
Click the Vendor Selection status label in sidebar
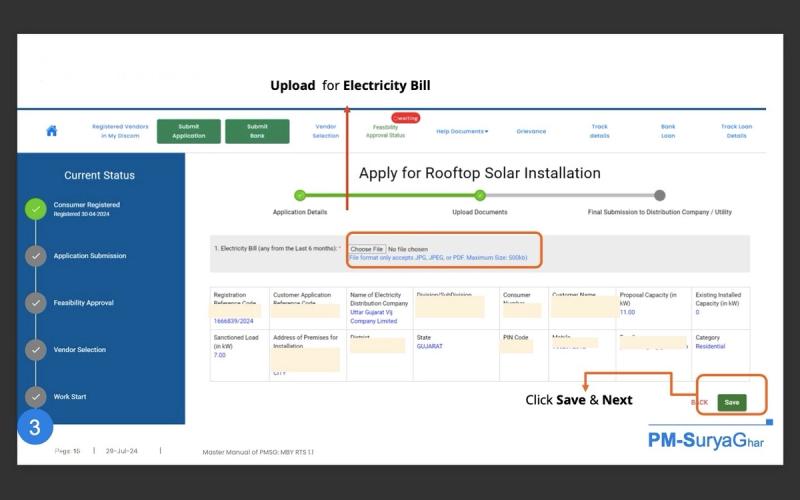(x=80, y=349)
